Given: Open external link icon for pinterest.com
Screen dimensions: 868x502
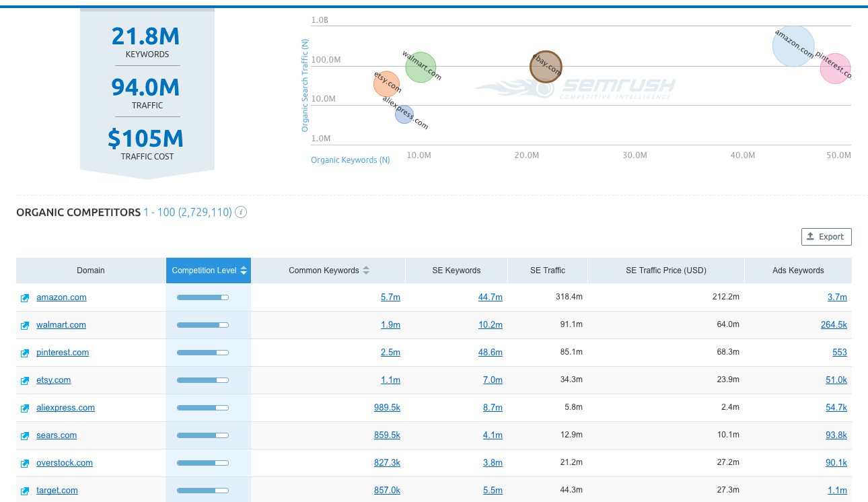Looking at the screenshot, I should pos(25,353).
